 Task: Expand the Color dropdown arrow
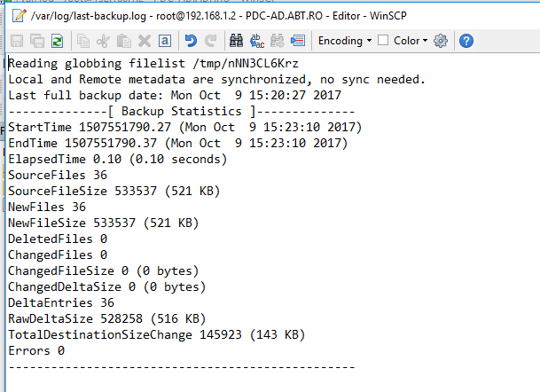tap(425, 41)
